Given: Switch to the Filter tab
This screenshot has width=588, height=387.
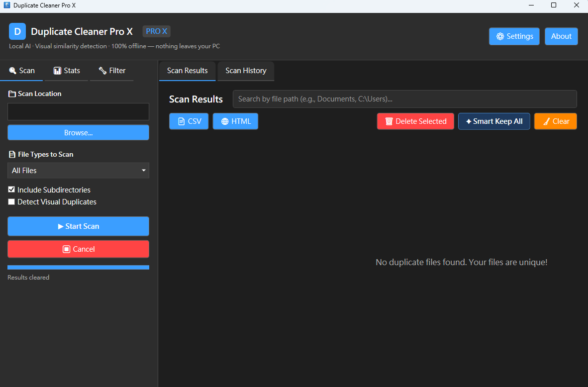Looking at the screenshot, I should point(112,71).
